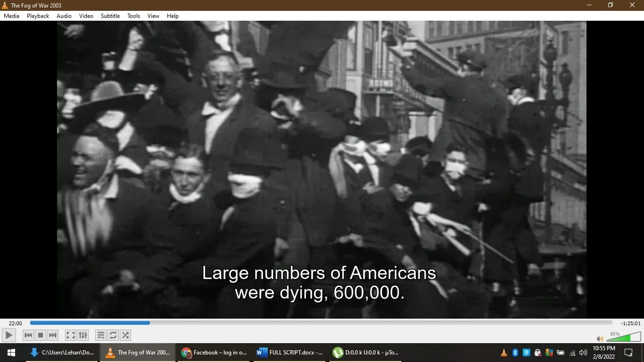Open the Subtitle menu

[110, 16]
